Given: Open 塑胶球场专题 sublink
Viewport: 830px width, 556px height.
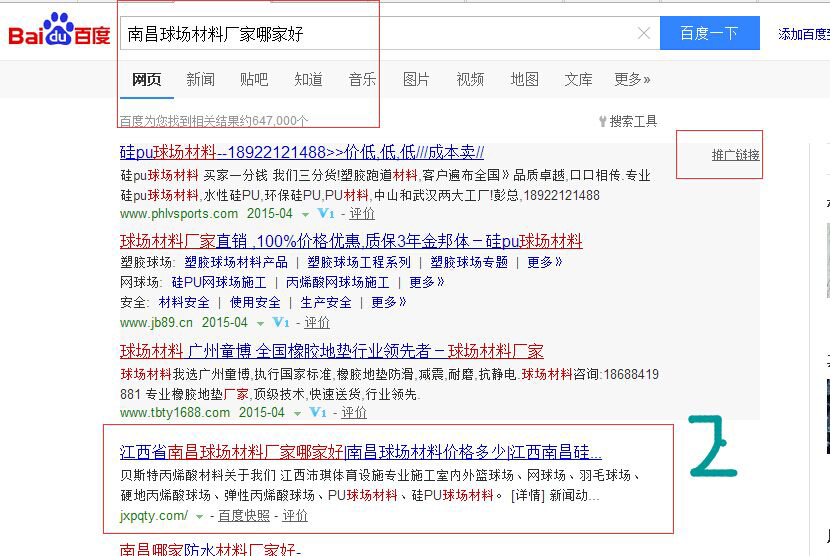Looking at the screenshot, I should click(469, 262).
